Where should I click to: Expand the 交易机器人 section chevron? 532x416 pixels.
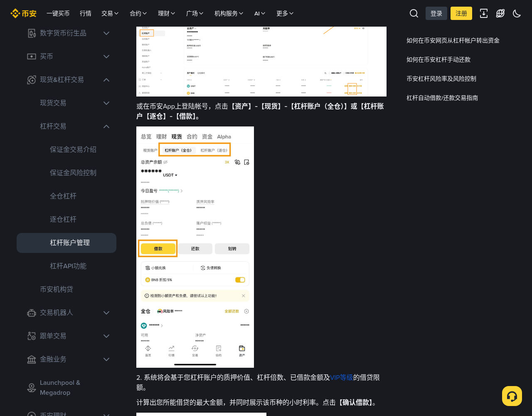[x=106, y=313]
